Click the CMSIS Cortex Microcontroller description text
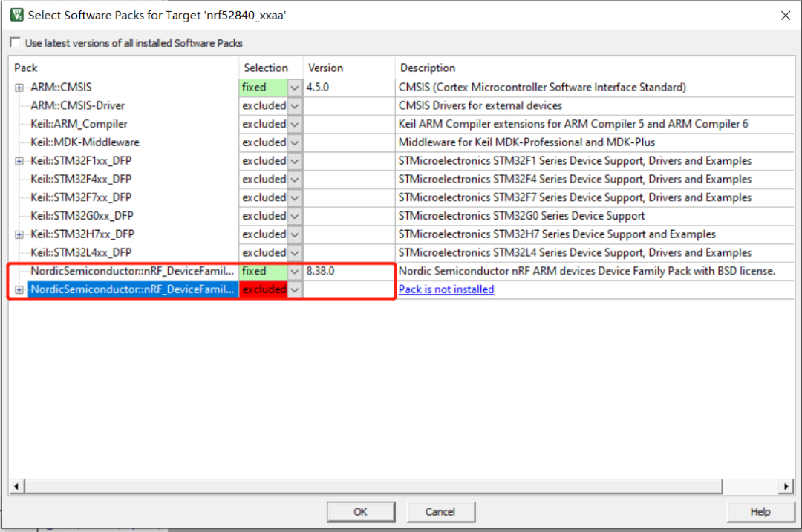Image resolution: width=802 pixels, height=532 pixels. coord(542,88)
